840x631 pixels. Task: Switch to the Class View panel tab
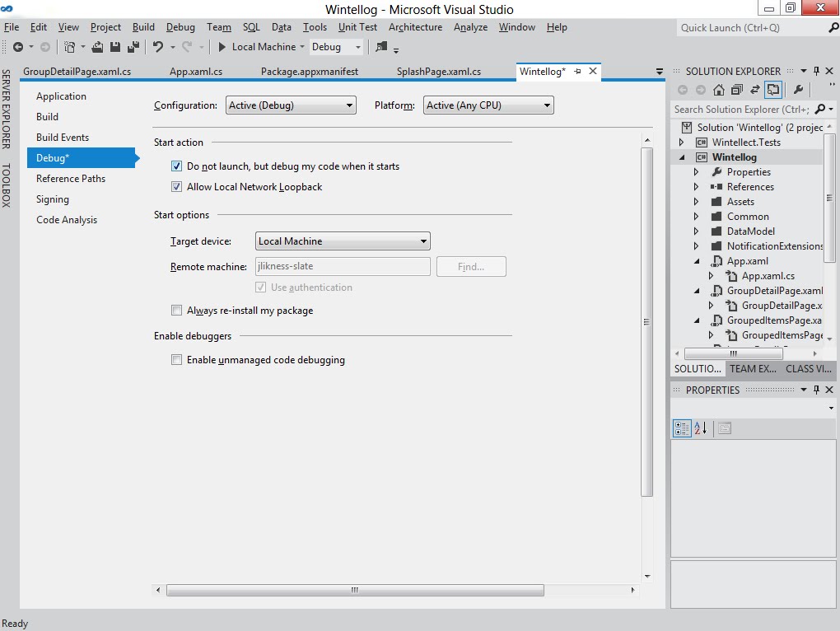809,368
